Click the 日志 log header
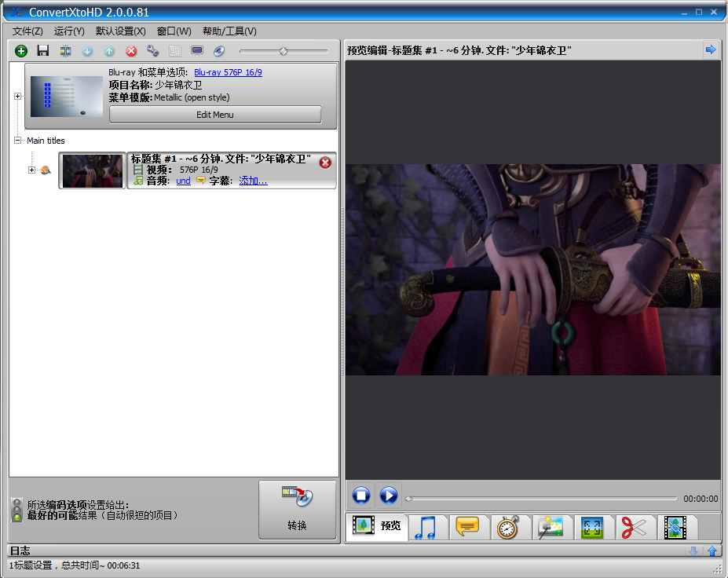The height and width of the screenshot is (578, 728). point(20,551)
